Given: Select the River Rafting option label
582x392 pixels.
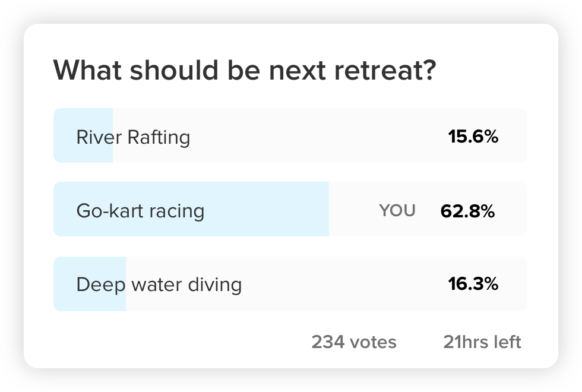Looking at the screenshot, I should click(x=133, y=137).
